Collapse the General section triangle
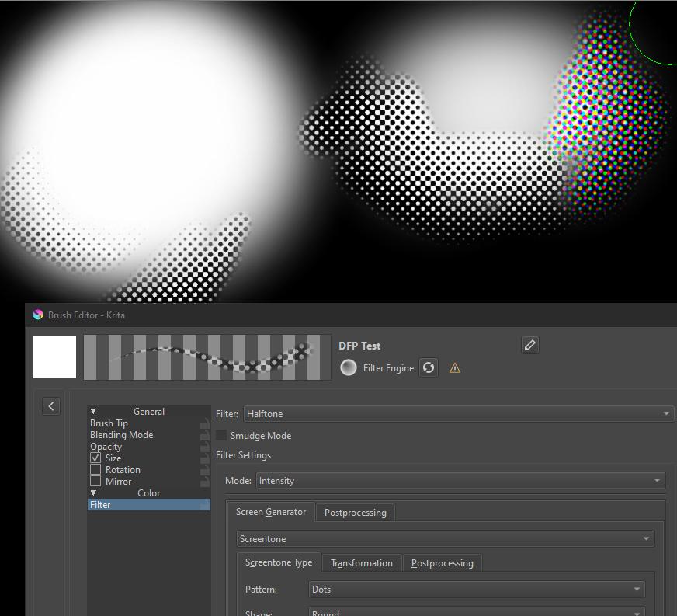 [x=93, y=412]
